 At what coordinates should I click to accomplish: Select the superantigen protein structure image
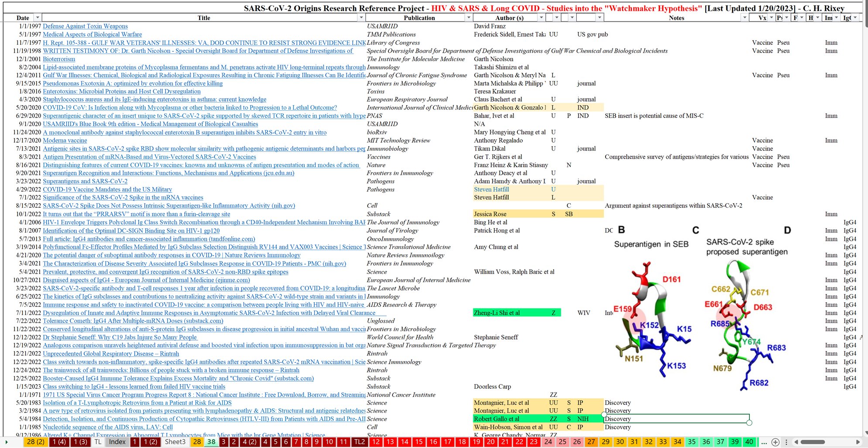(701, 308)
